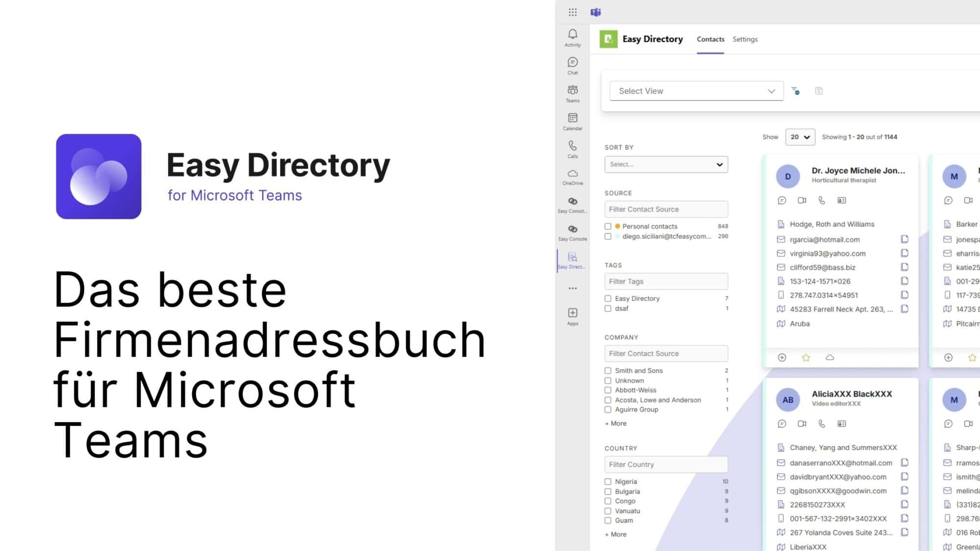980x551 pixels.
Task: Check the Abbott-Weiss company filter
Action: click(608, 390)
